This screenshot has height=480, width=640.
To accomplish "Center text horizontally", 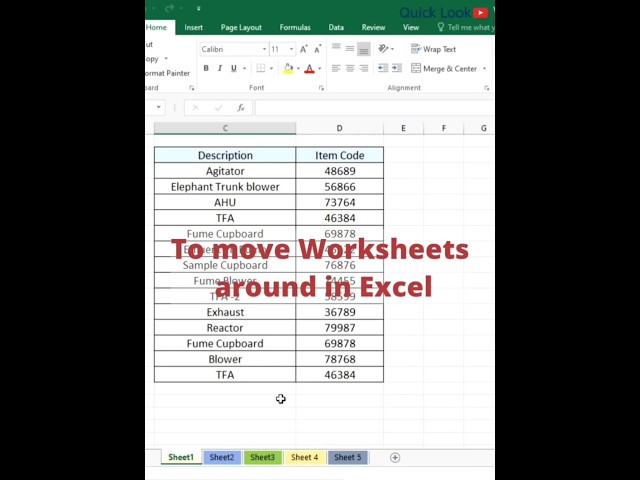I will click(350, 68).
